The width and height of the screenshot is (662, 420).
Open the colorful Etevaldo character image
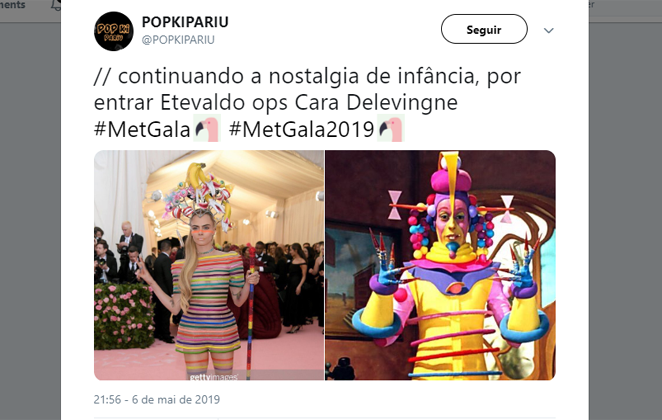click(x=440, y=265)
